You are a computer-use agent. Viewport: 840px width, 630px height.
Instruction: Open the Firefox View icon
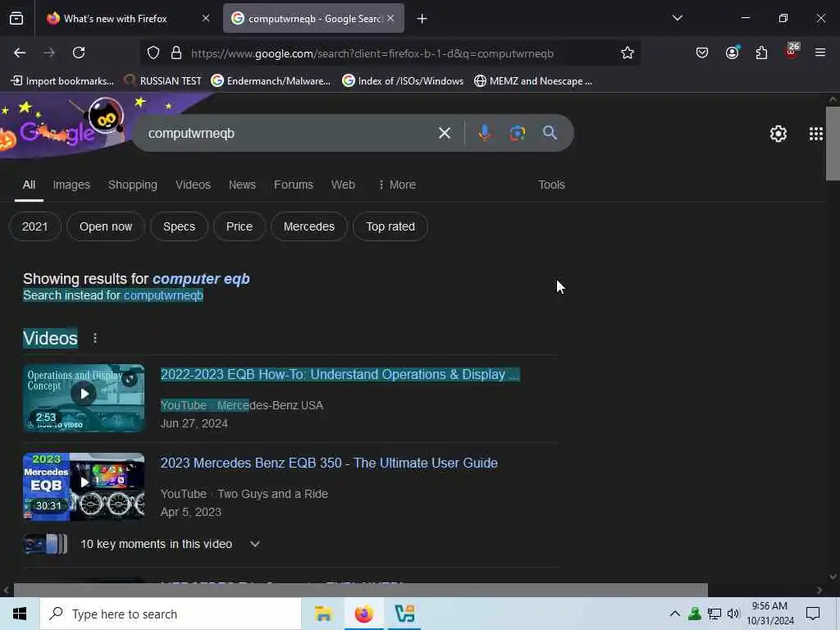[x=16, y=19]
